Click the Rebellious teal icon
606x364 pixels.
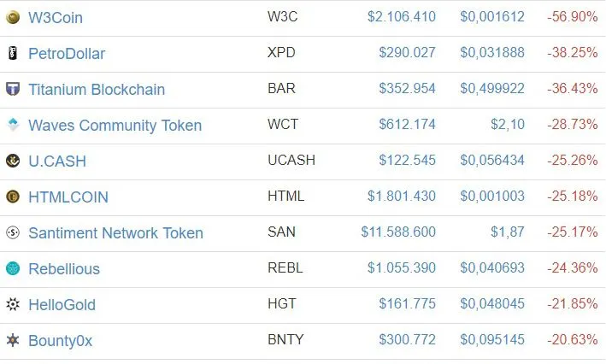13,268
